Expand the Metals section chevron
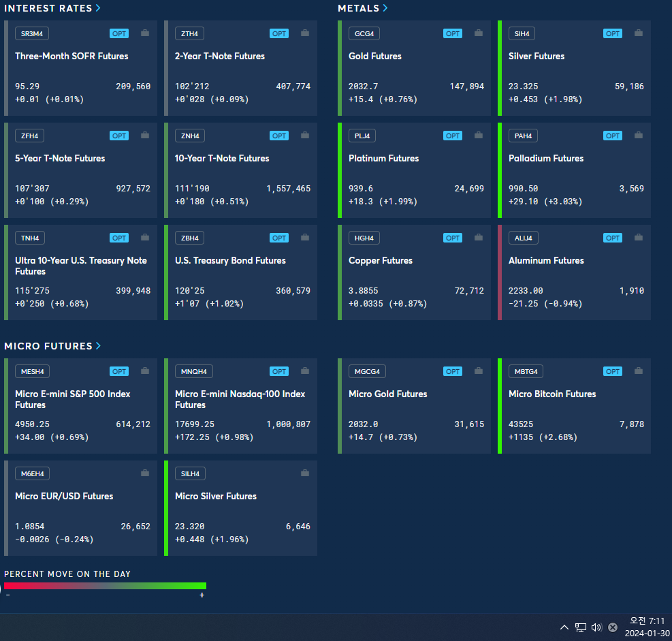Image resolution: width=672 pixels, height=641 pixels. point(385,7)
